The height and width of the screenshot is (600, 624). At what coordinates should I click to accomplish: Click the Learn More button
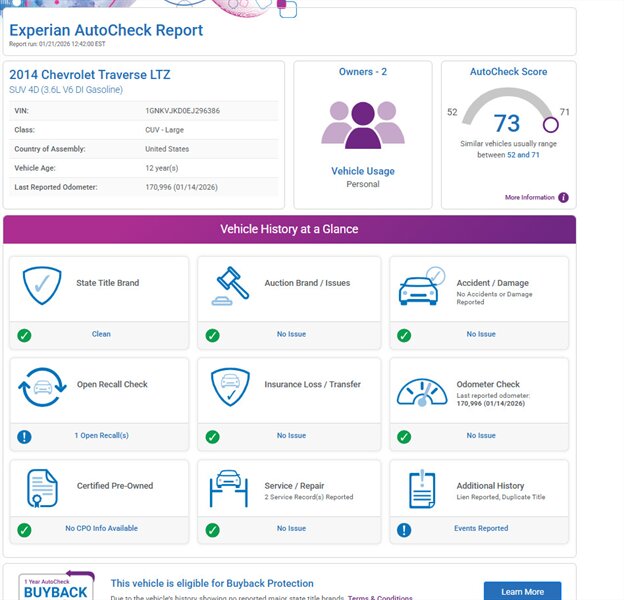[522, 591]
